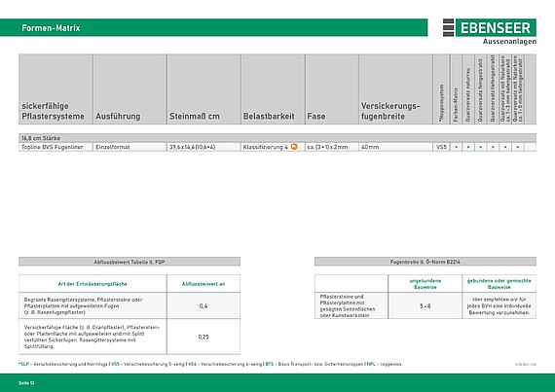555x392 pixels.
Task: Select the 'VS5' cell in Fugenliner row
Action: point(441,147)
